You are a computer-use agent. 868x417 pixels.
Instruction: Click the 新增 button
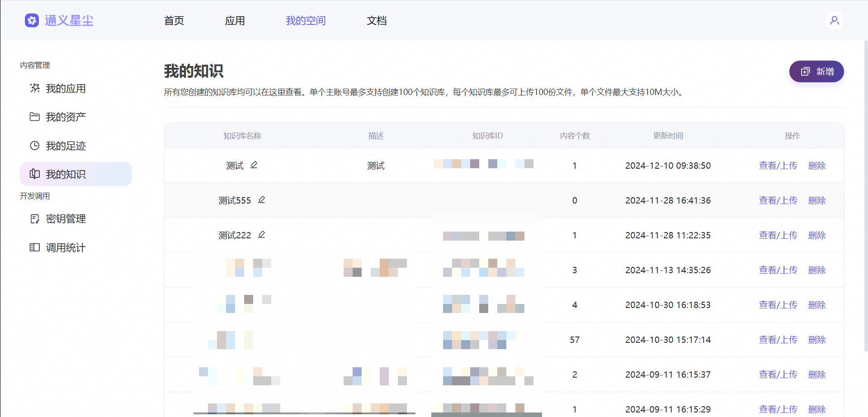coord(816,71)
